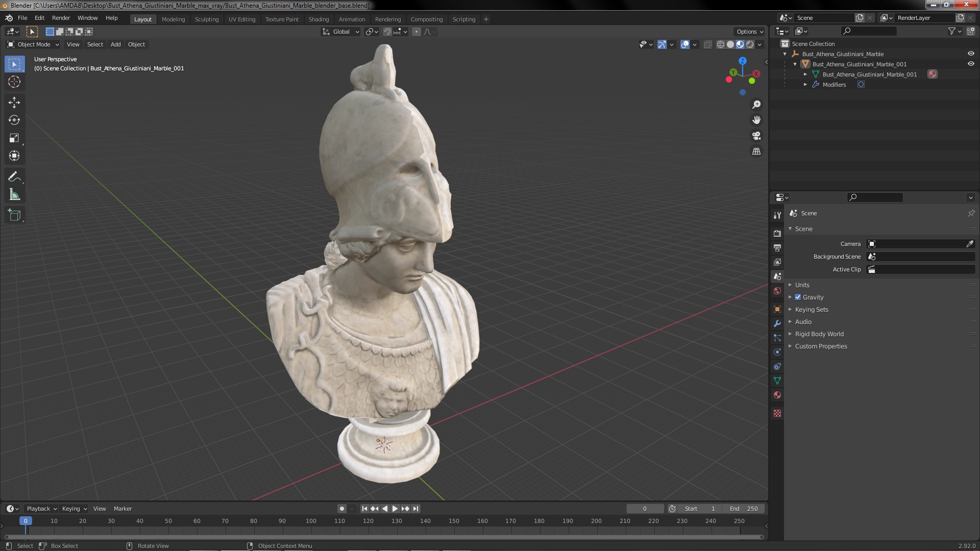Open the Object Data mesh properties tab
This screenshot has width=980, height=551.
coord(777,381)
